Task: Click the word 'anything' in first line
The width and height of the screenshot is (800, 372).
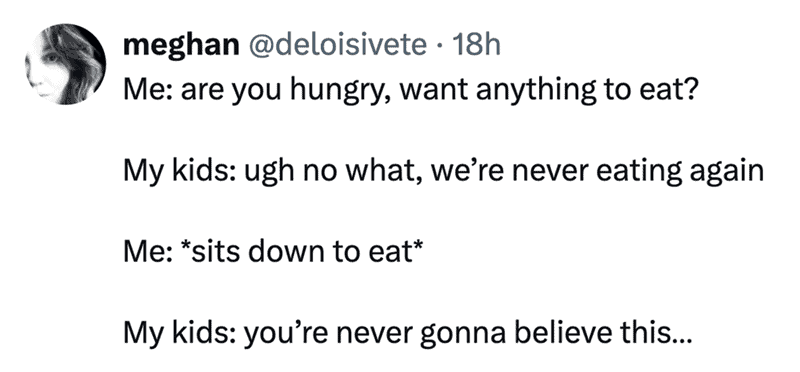Action: [x=535, y=92]
